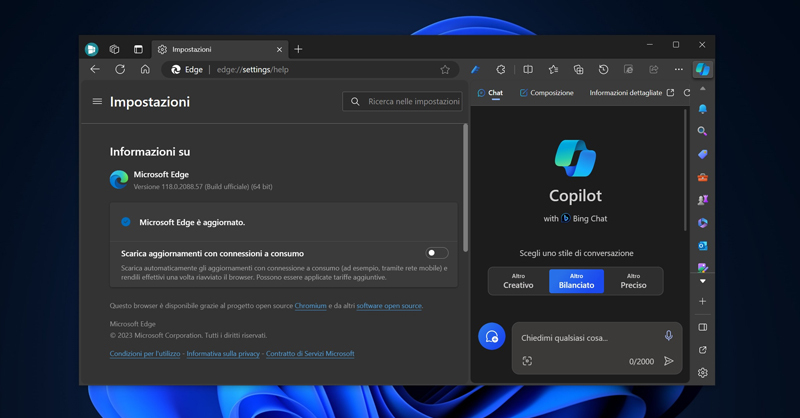800x418 pixels.
Task: Switch to Informazioni dettagliate tab
Action: point(626,93)
